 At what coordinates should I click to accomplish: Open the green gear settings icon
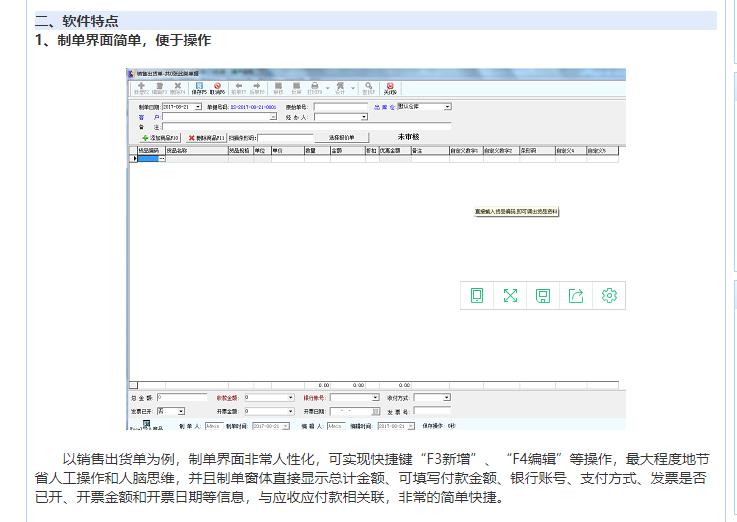609,295
